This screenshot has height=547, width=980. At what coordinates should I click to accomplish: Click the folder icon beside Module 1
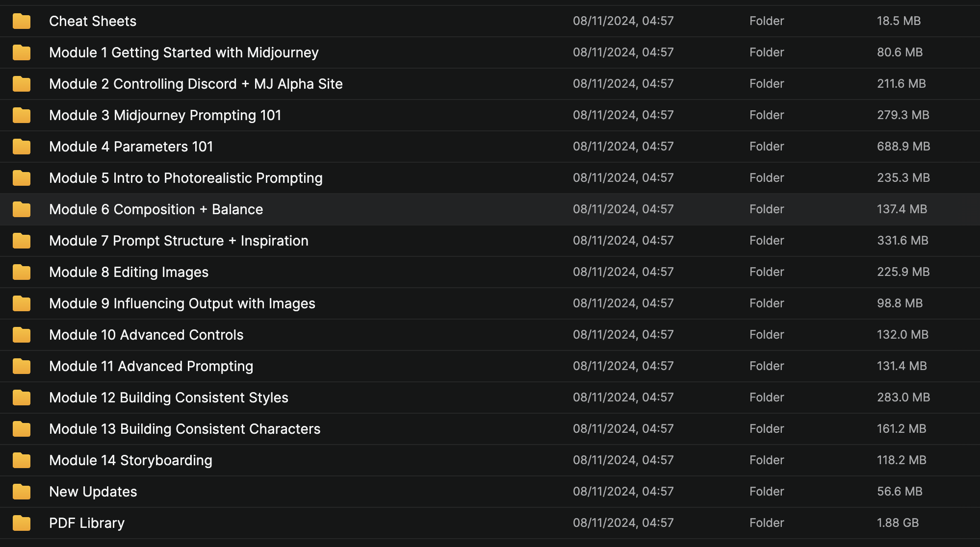pos(22,52)
